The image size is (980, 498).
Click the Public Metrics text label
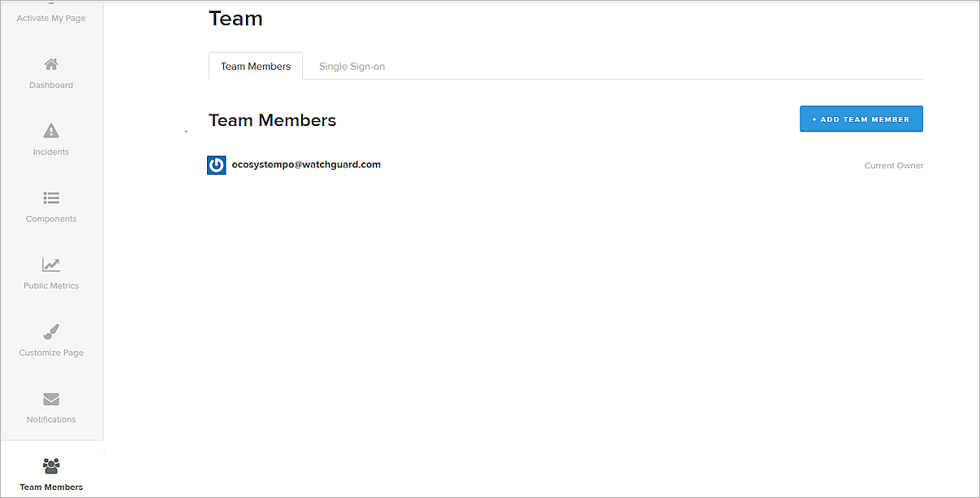[x=51, y=286]
